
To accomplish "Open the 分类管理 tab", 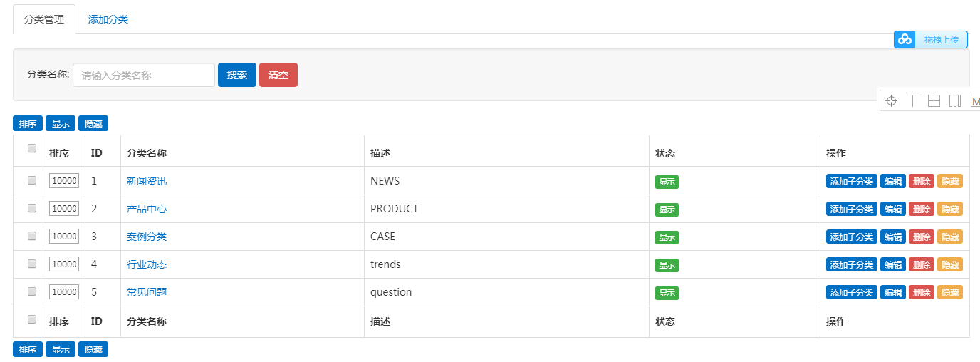I will (44, 19).
